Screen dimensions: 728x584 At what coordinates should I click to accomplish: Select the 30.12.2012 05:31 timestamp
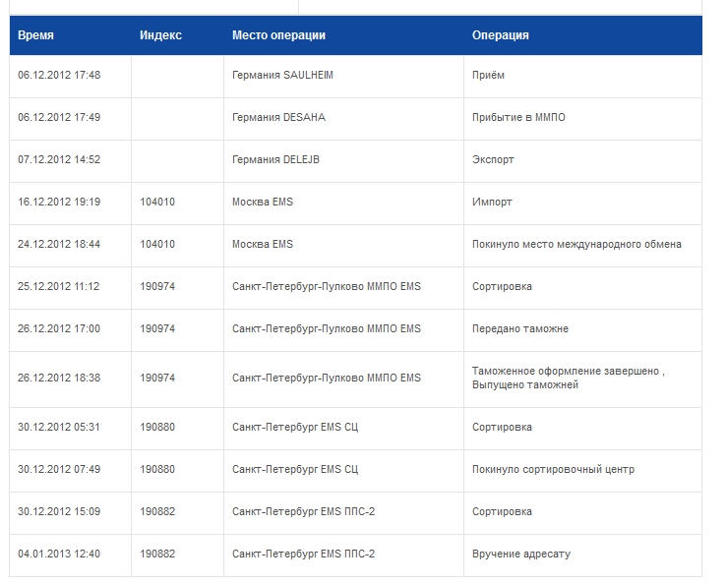coord(58,427)
